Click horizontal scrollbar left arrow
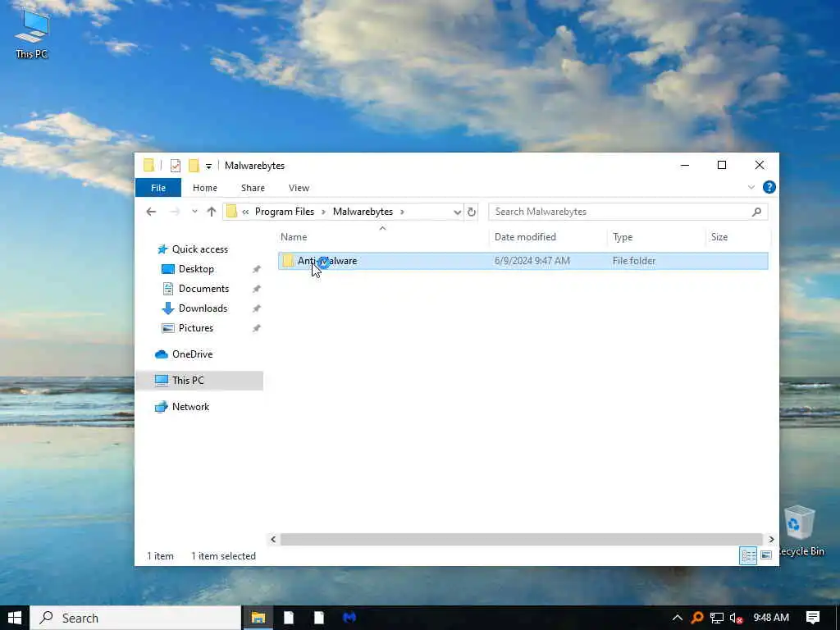This screenshot has width=840, height=630. pyautogui.click(x=273, y=539)
